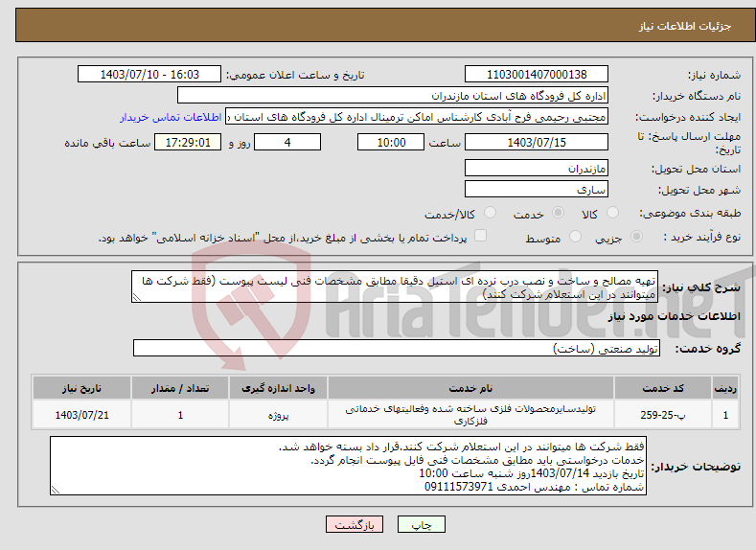The height and width of the screenshot is (550, 756).
Task: Click the چاپ (print) button
Action: click(x=421, y=524)
